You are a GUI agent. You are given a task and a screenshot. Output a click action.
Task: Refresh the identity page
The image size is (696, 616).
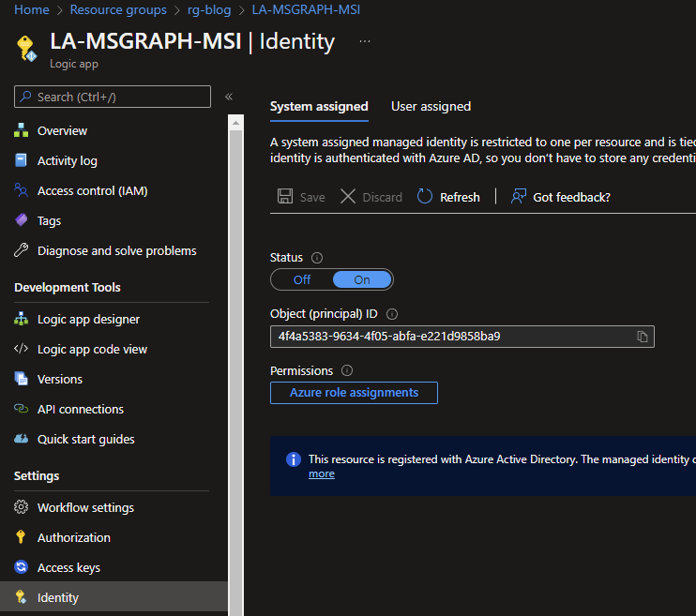(x=448, y=197)
